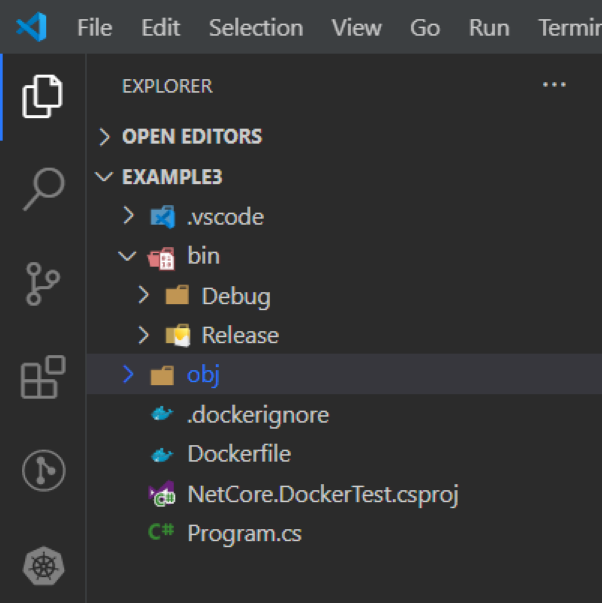Screen dimensions: 602x603
Task: Expand the Open Editors section
Action: coord(104,137)
